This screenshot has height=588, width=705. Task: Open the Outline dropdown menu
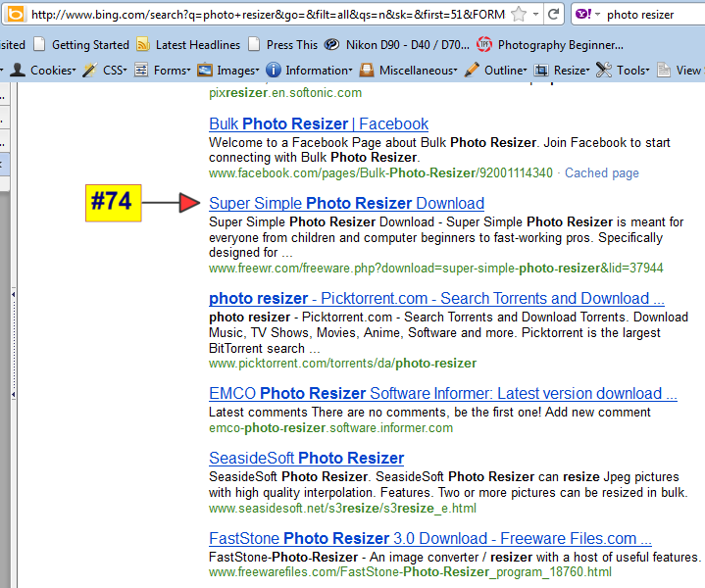tap(505, 71)
